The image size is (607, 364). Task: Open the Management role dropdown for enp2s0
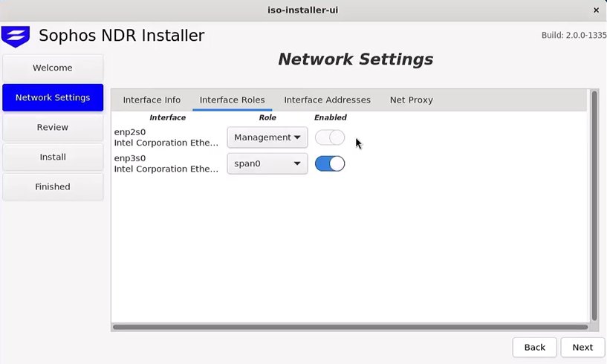[x=267, y=137]
